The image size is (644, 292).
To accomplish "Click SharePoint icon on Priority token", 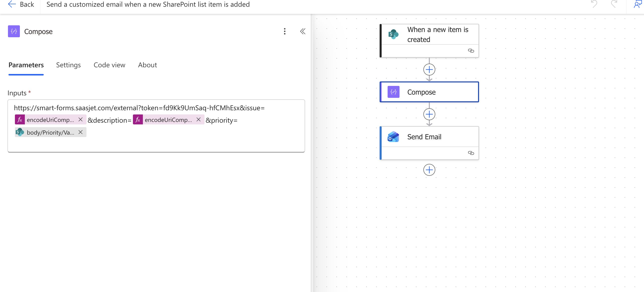I will point(20,132).
